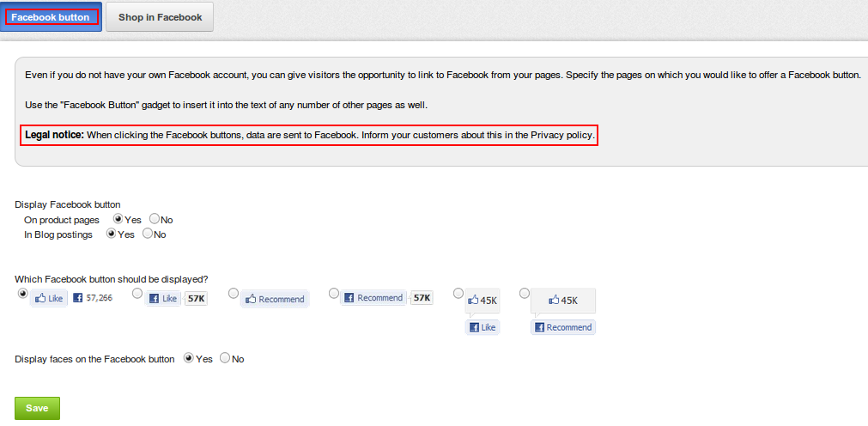Choose Yes for Display faces option
This screenshot has height=426, width=868.
[189, 358]
